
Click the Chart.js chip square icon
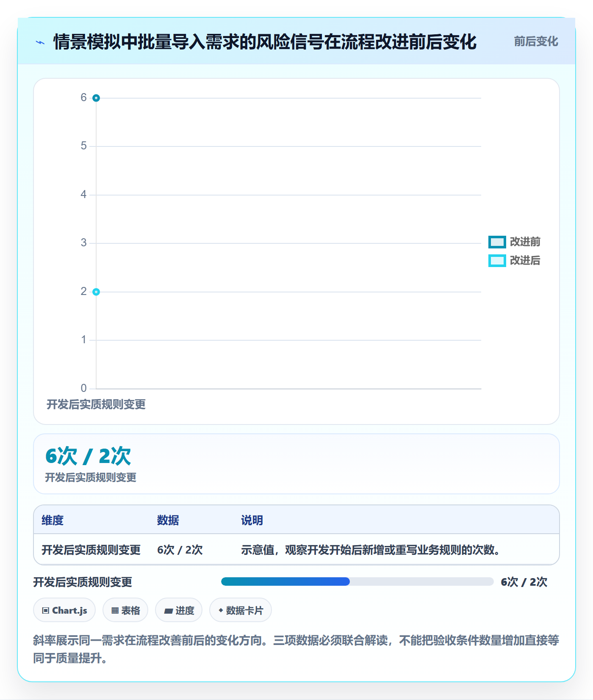point(46,611)
